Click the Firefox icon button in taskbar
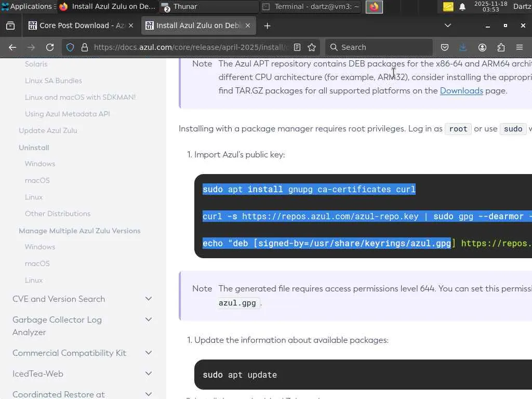 374,7
